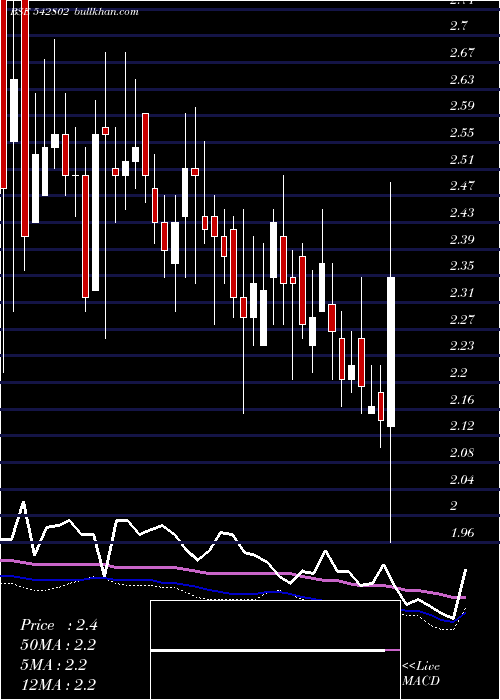500x700 pixels.
Task: Click the 1.96 price axis label
Action: 462,533
